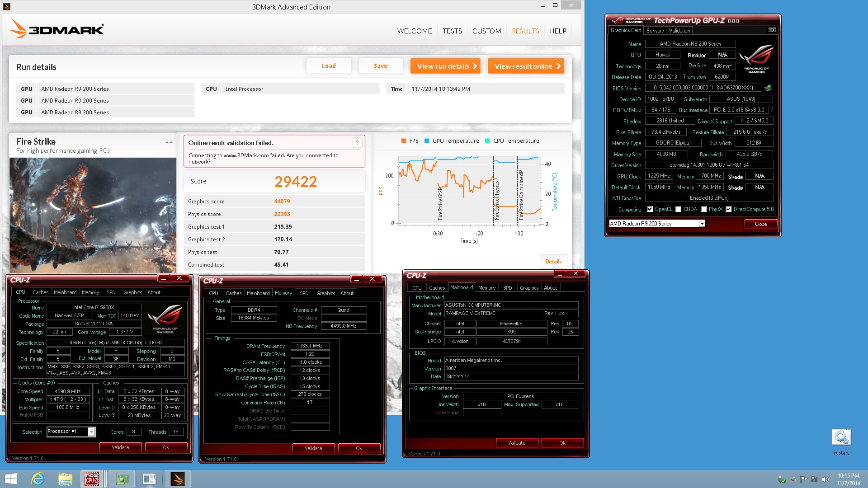The image size is (868, 488).
Task: Open Caches tab in left CPU-Z window
Action: coord(40,292)
